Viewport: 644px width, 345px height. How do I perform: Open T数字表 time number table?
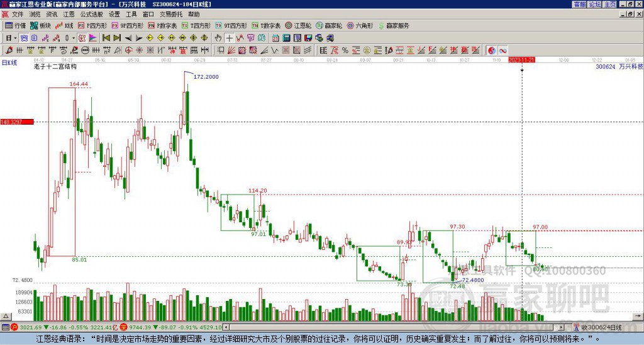pyautogui.click(x=266, y=25)
